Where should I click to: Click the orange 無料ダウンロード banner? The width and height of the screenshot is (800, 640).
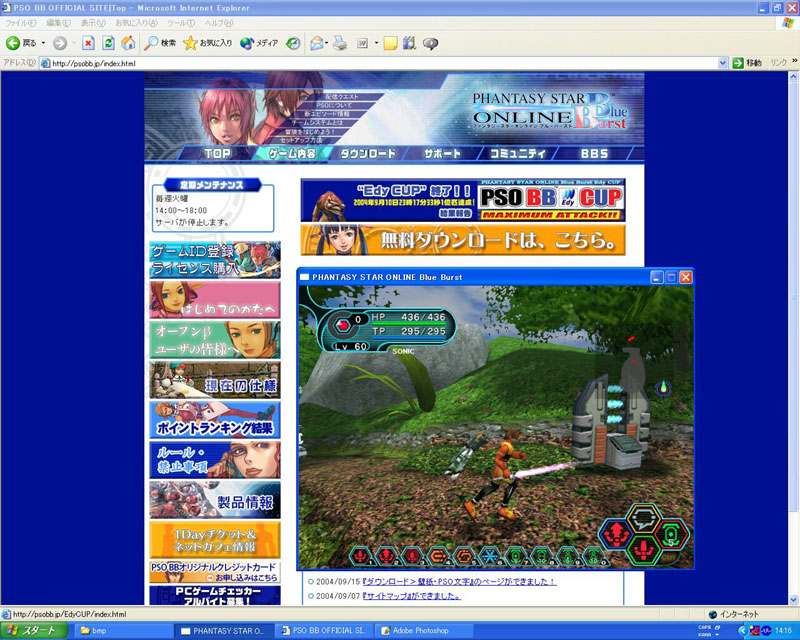(463, 240)
